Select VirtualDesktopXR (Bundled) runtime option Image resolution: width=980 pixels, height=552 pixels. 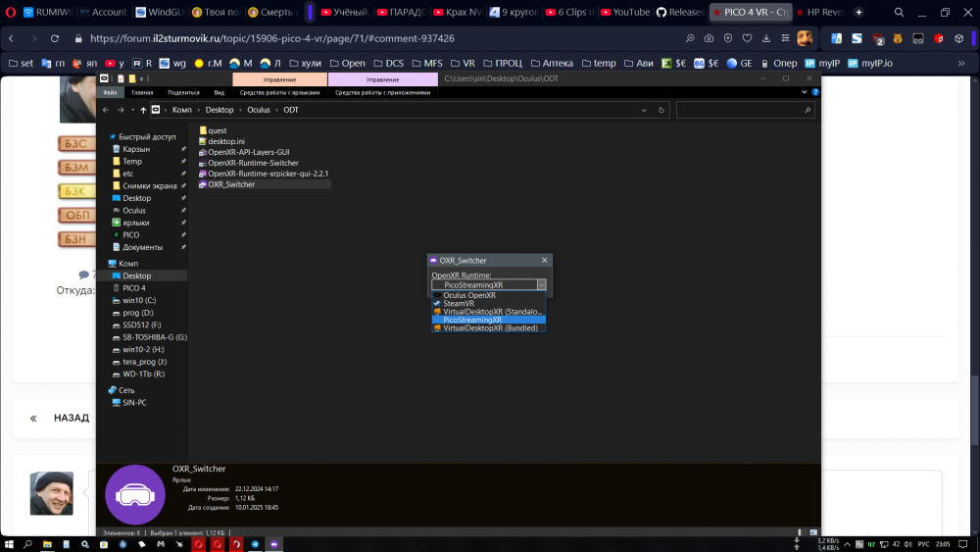[x=489, y=328]
